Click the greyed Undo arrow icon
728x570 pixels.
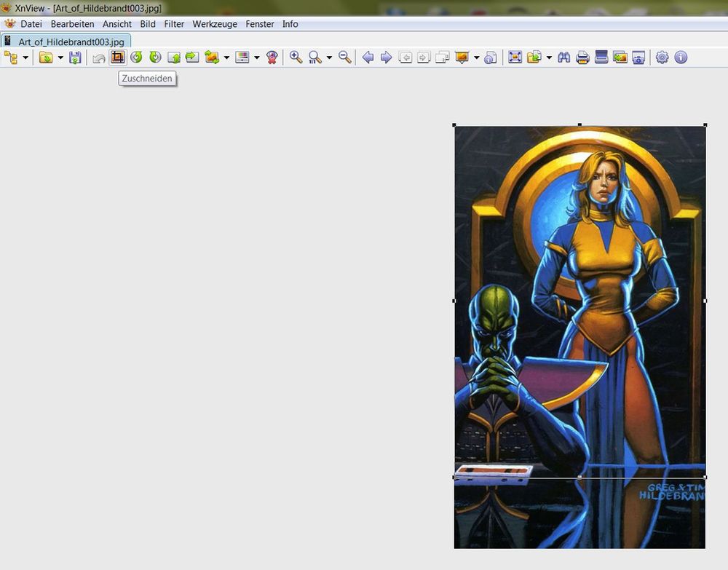(99, 58)
